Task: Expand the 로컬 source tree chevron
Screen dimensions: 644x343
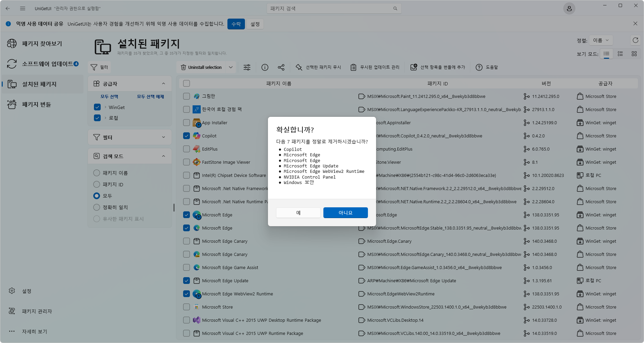Action: click(105, 118)
